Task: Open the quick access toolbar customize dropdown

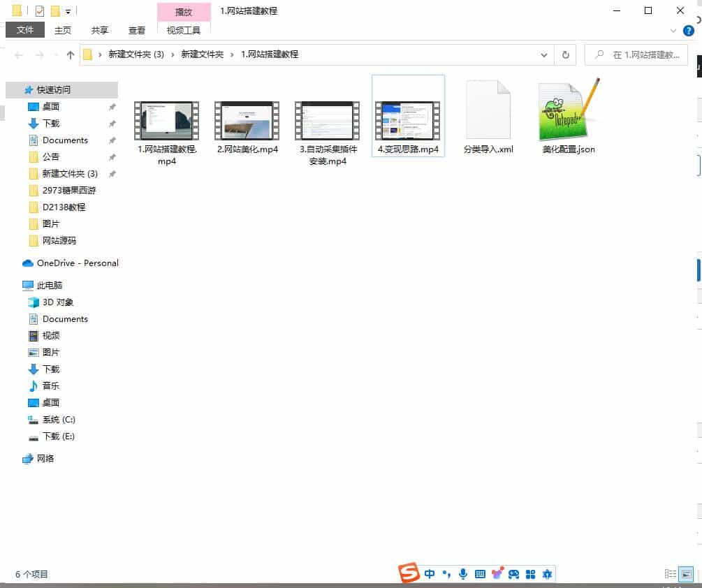Action: click(x=68, y=11)
